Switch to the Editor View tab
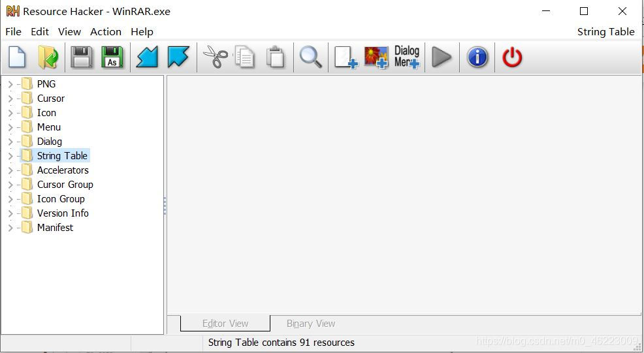 (225, 324)
